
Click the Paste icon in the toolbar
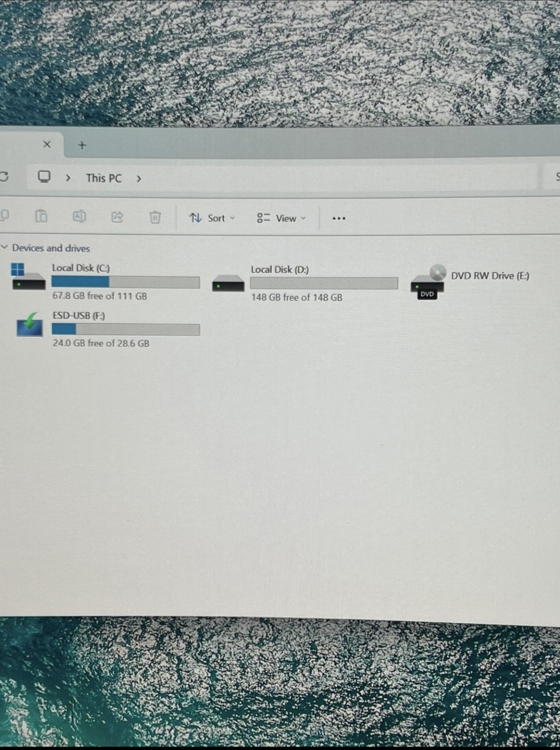41,216
